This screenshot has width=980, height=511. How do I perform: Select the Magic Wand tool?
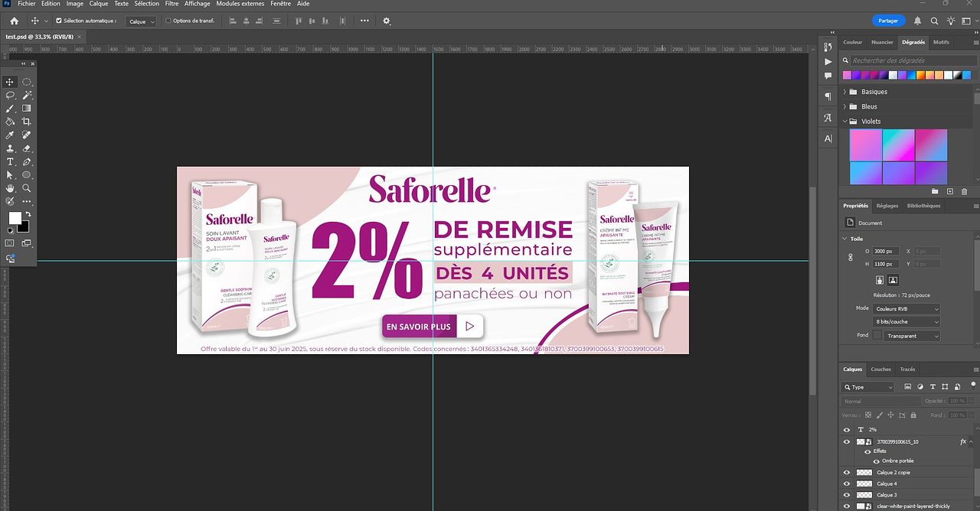click(x=27, y=95)
